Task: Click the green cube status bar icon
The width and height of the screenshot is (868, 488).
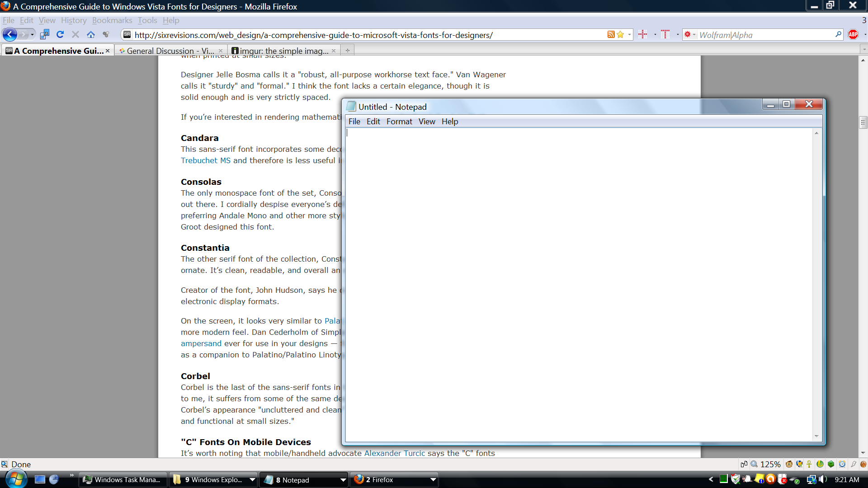Action: point(831,464)
